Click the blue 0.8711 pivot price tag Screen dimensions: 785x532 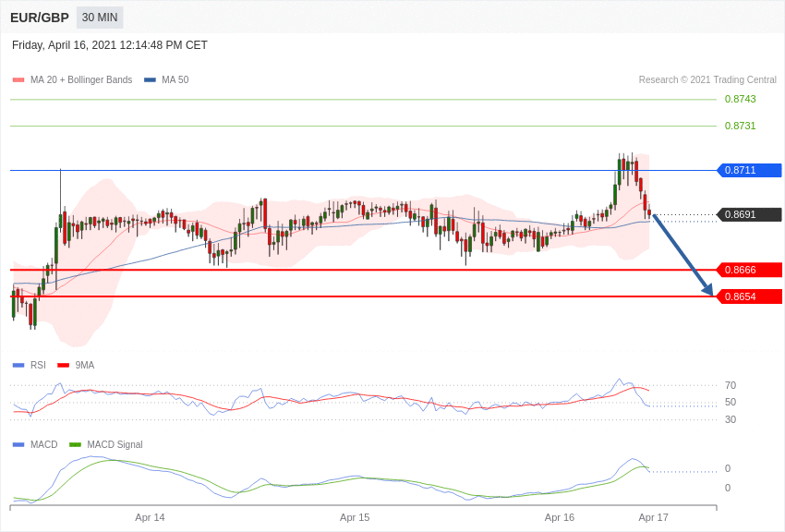click(x=750, y=170)
